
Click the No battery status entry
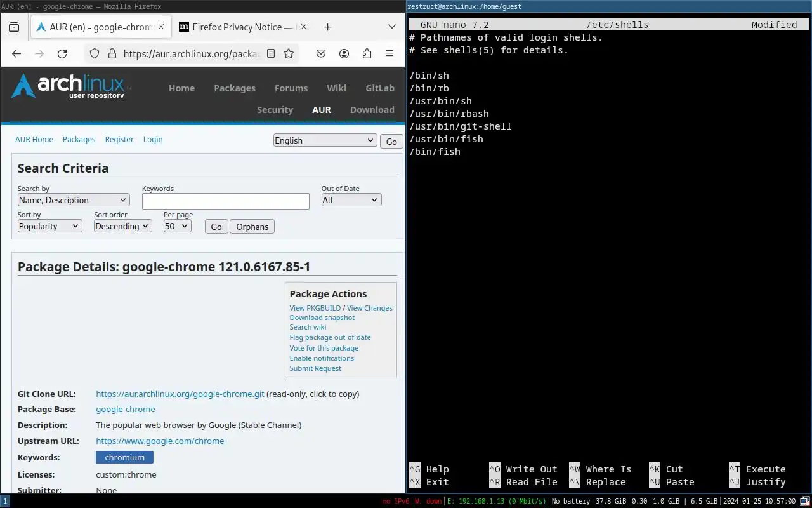tap(571, 501)
